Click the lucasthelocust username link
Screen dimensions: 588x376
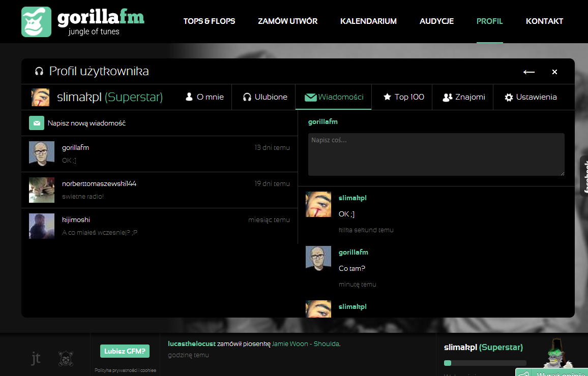[x=192, y=344]
